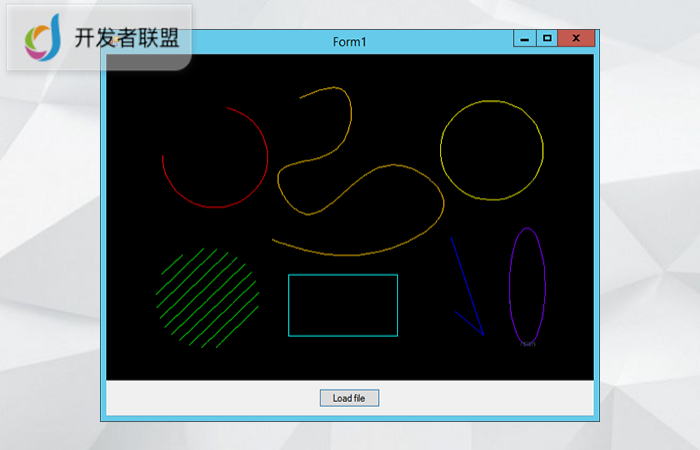Minimize the Form1 window
Viewport: 700px width, 450px height.
[x=525, y=39]
